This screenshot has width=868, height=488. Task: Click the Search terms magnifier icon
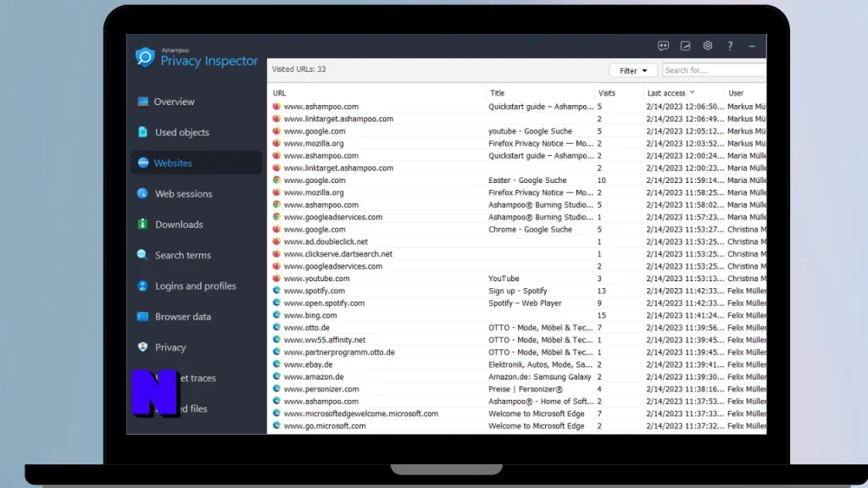pos(142,255)
